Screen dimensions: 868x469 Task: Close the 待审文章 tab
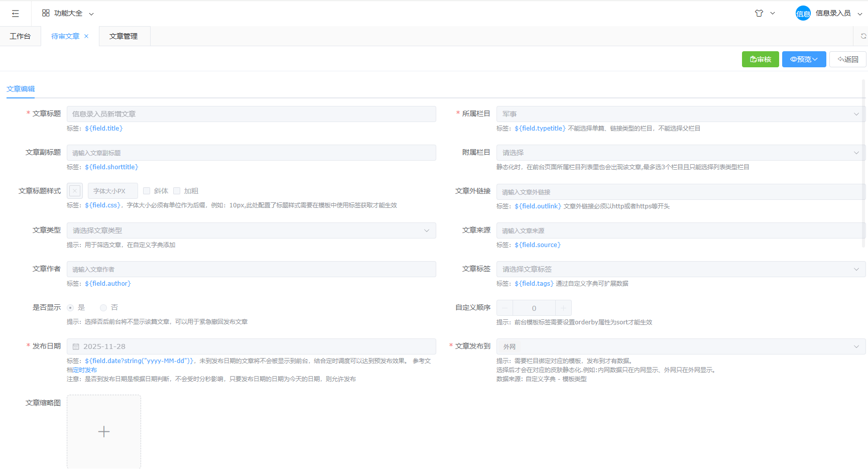tap(86, 36)
